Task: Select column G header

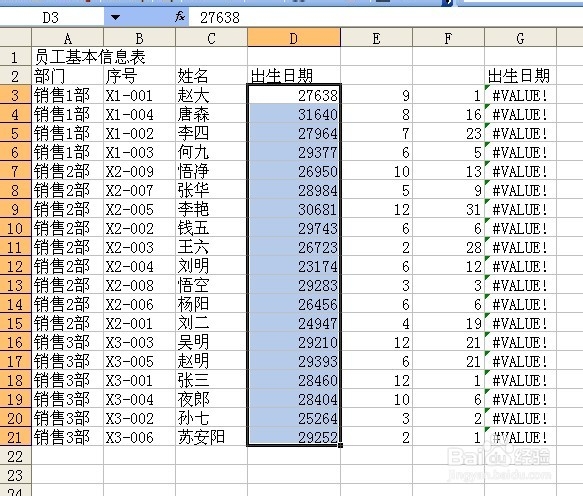Action: click(521, 38)
